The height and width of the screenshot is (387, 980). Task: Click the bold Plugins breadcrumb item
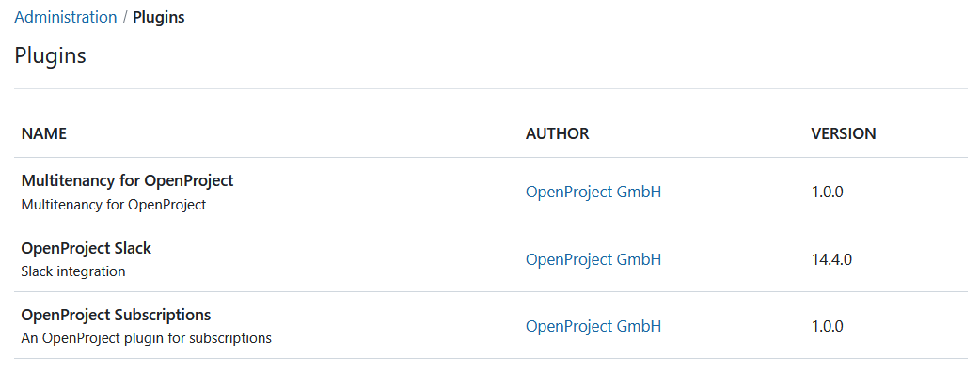(158, 17)
